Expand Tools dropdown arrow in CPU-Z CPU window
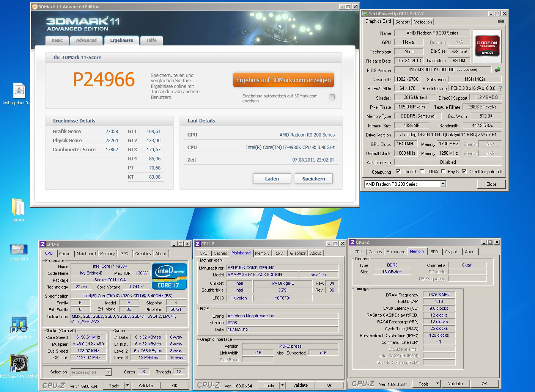Screen dimensions: 535x392 pyautogui.click(x=127, y=386)
